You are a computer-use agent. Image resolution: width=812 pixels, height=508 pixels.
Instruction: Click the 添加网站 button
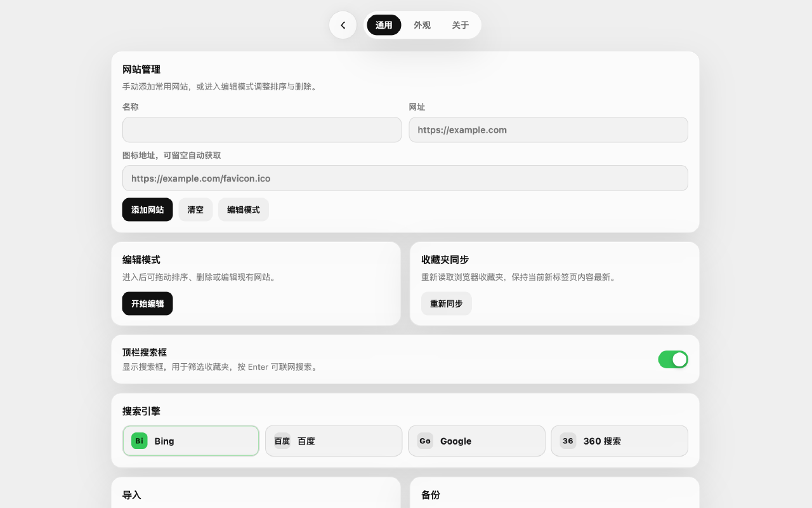coord(147,210)
